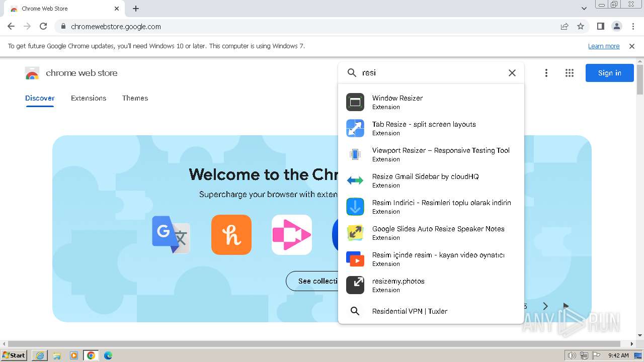Open the Honey featured extension
Viewport: 644px width, 362px height.
click(x=231, y=235)
